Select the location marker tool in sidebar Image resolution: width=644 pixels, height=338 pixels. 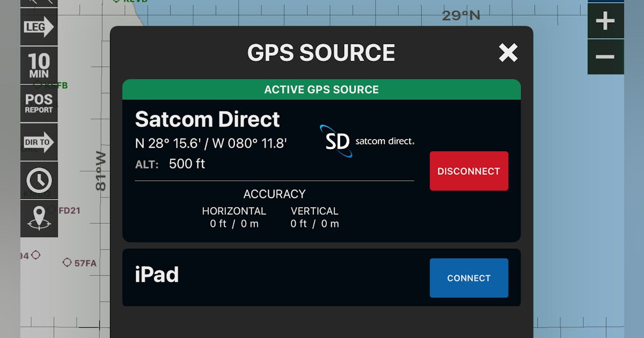pyautogui.click(x=38, y=219)
